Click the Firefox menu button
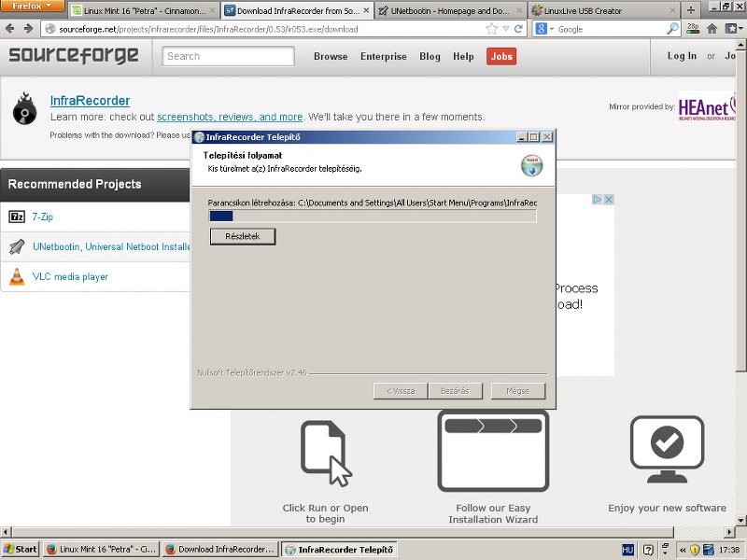Screen dimensions: 747x560 pyautogui.click(x=32, y=6)
